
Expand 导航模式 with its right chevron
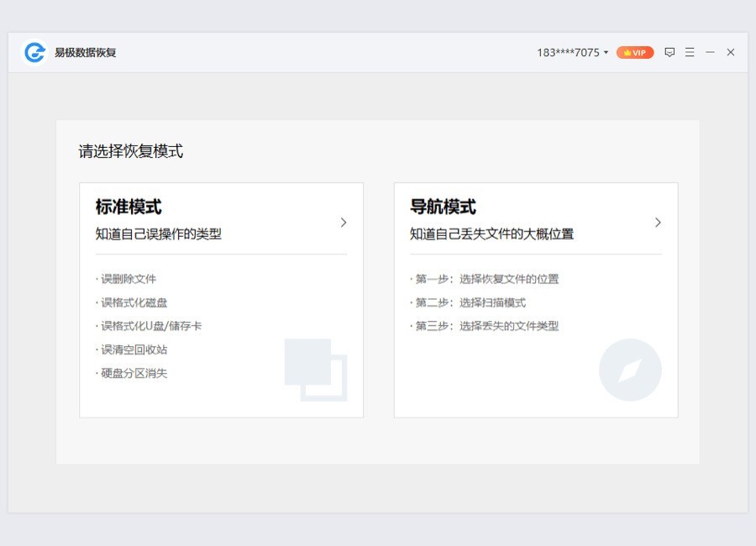658,223
